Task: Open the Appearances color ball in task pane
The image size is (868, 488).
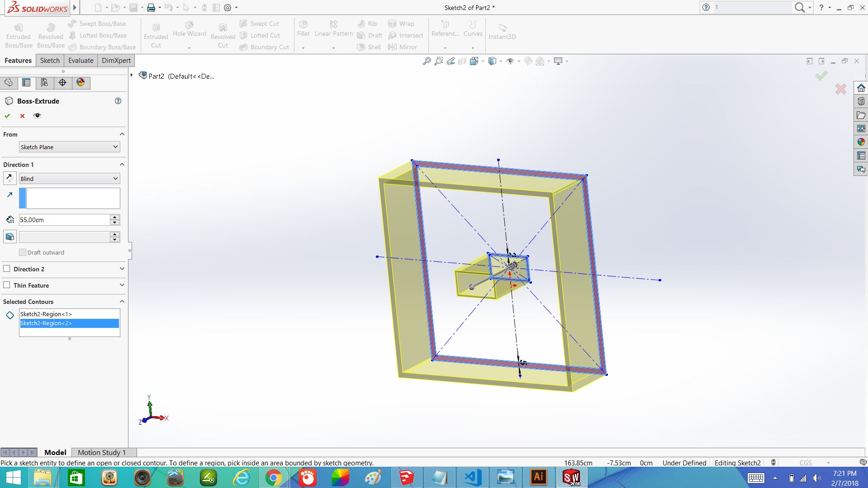Action: [861, 142]
